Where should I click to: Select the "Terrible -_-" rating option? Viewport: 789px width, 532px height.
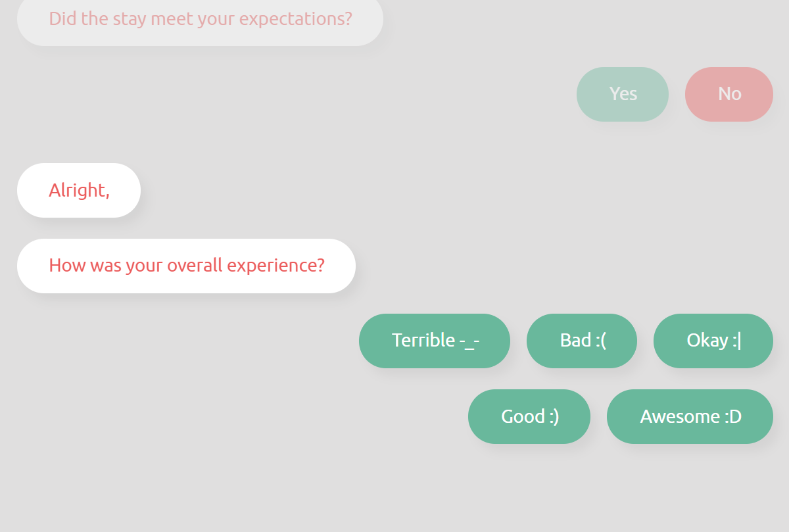pyautogui.click(x=435, y=341)
